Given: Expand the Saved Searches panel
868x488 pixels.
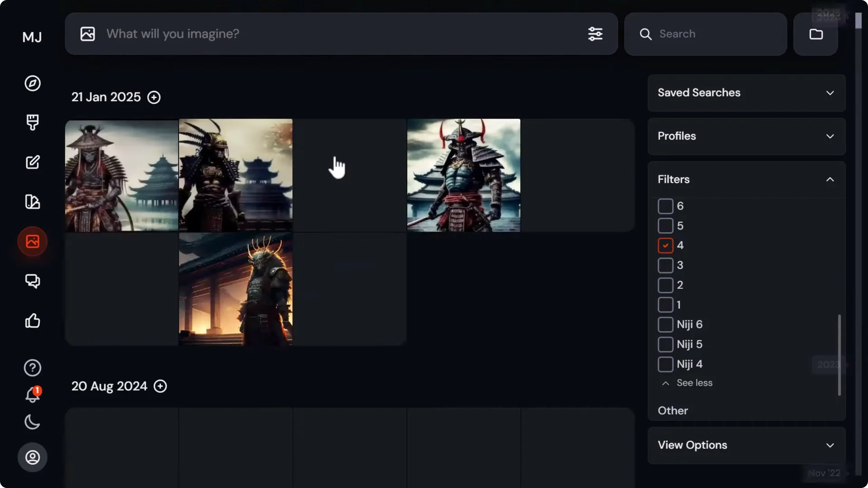Looking at the screenshot, I should 746,93.
